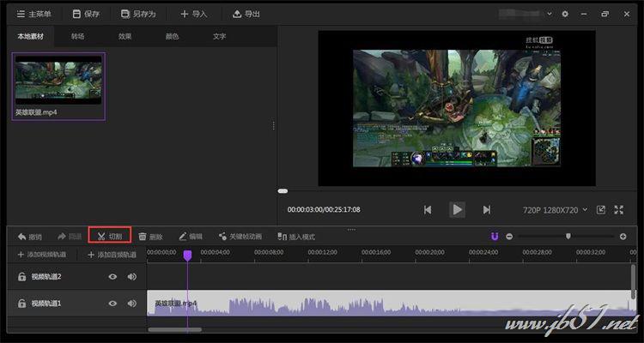Expand the account dropdown arrow beside settings

[x=550, y=14]
